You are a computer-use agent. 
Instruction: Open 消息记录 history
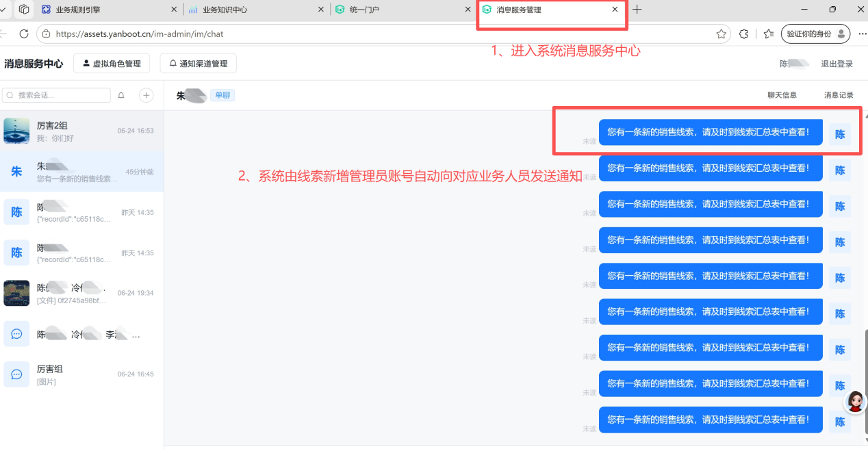839,95
